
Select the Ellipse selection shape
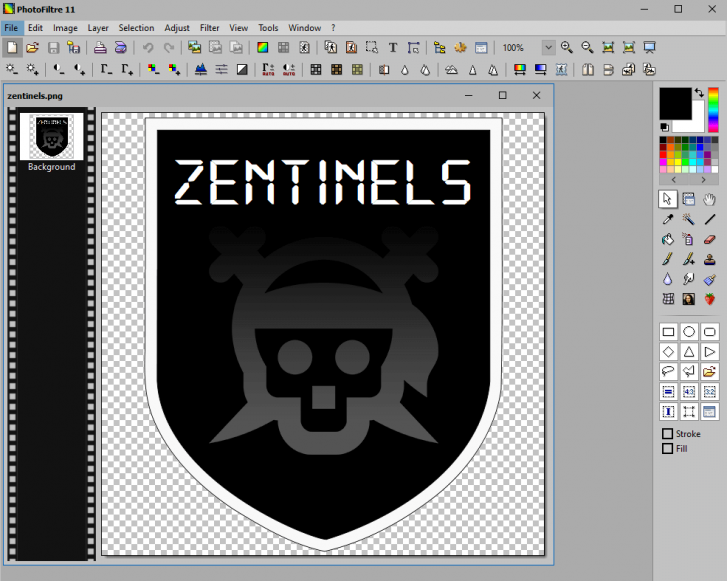coord(689,332)
